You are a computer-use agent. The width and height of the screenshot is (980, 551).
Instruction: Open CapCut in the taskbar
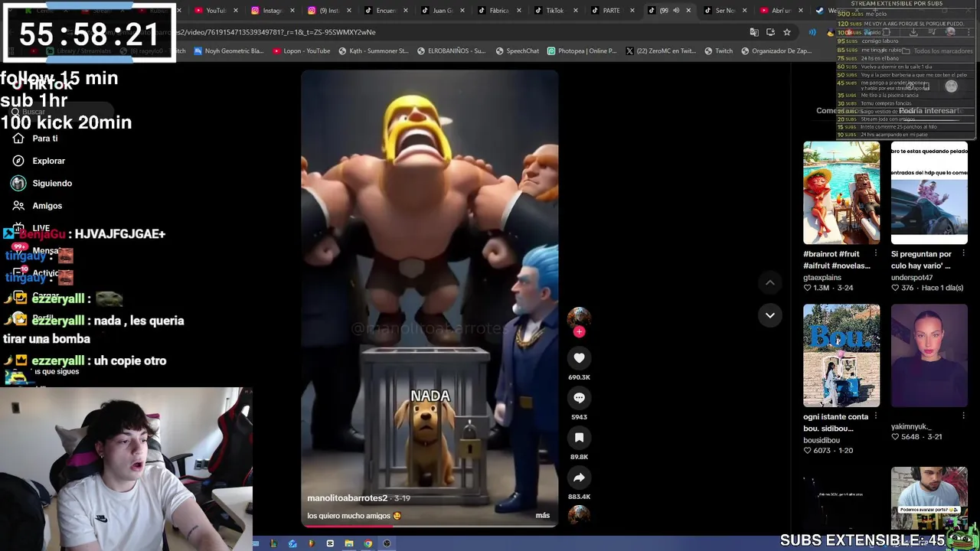pyautogui.click(x=330, y=544)
